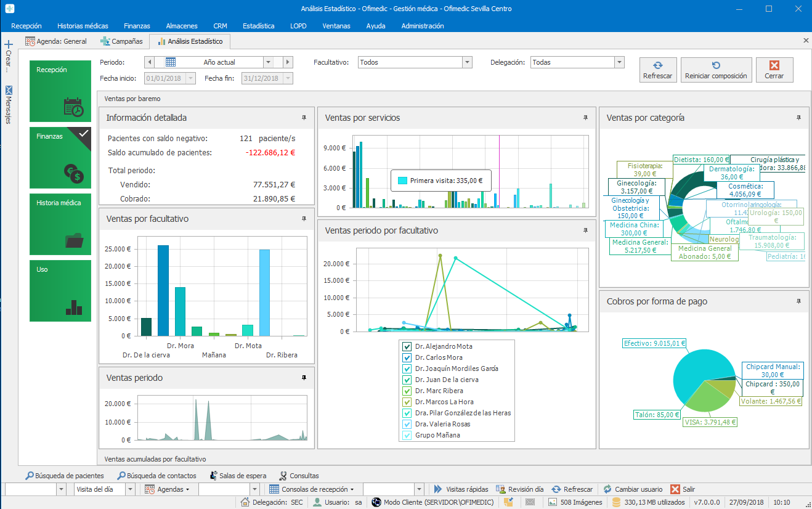Expand the Periodo Año actual dropdown

(x=268, y=62)
